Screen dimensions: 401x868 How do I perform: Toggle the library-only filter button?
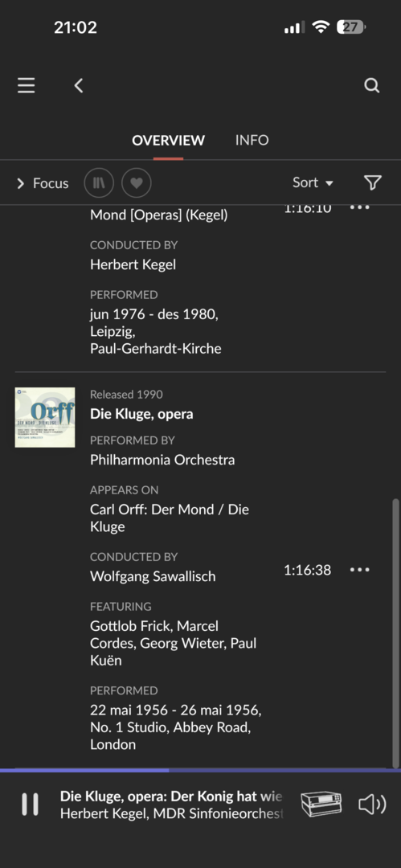[x=99, y=182]
